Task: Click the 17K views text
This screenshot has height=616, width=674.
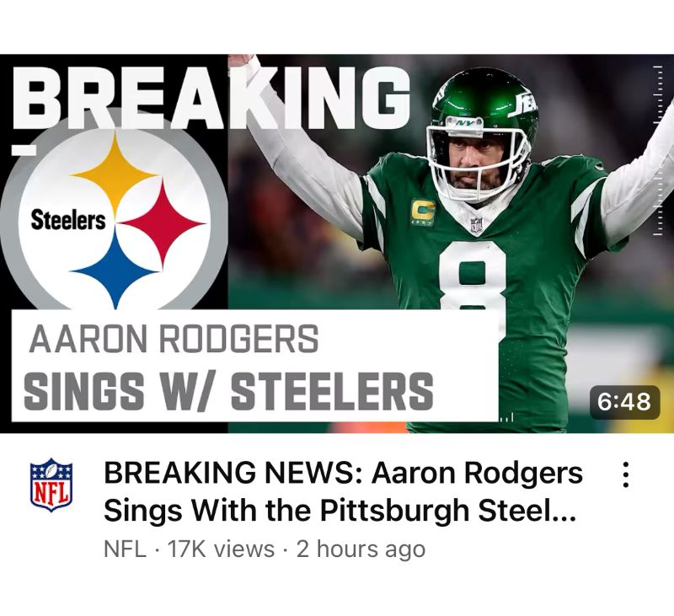Action: (x=221, y=549)
